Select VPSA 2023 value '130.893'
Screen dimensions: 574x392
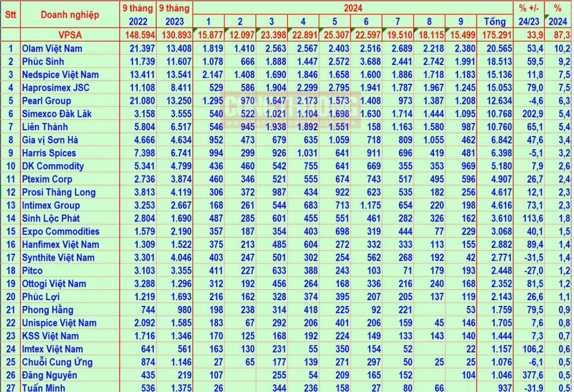tap(176, 35)
